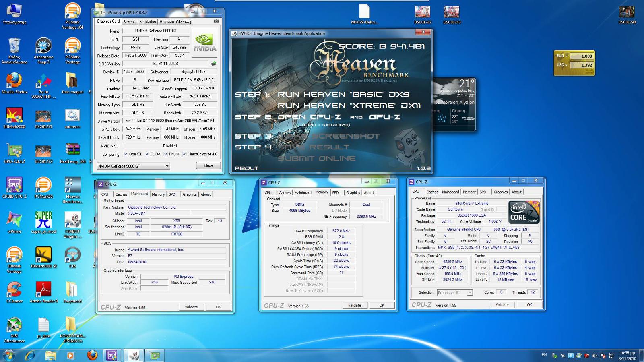Click OK in the CPU-Z Memory window
This screenshot has height=362, width=644.
[382, 305]
